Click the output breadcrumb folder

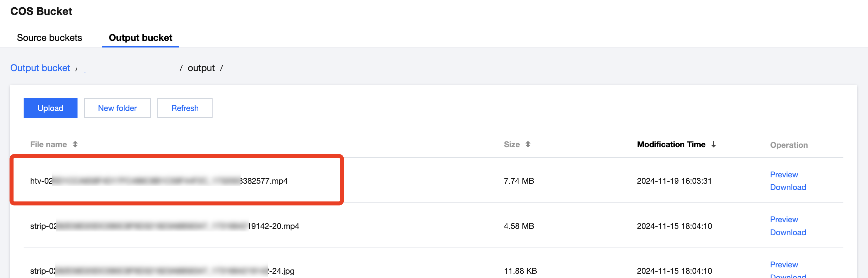click(x=201, y=68)
